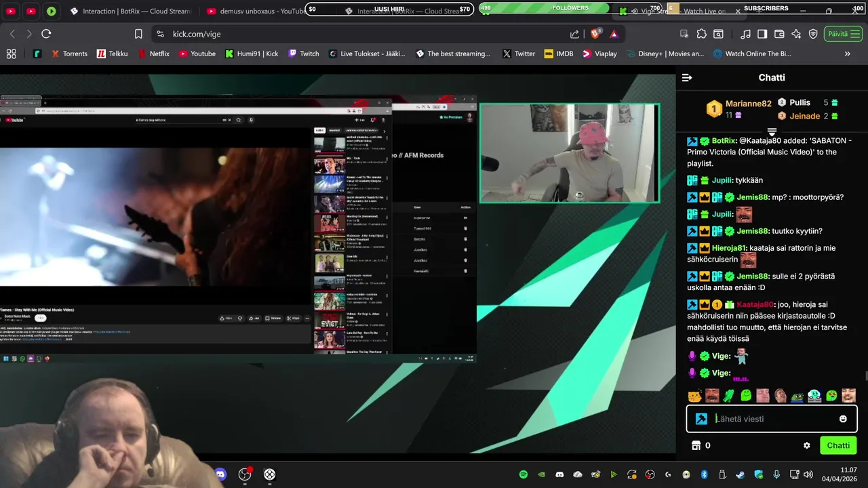Insert the green praying hands emote
The width and height of the screenshot is (868, 488).
[729, 396]
